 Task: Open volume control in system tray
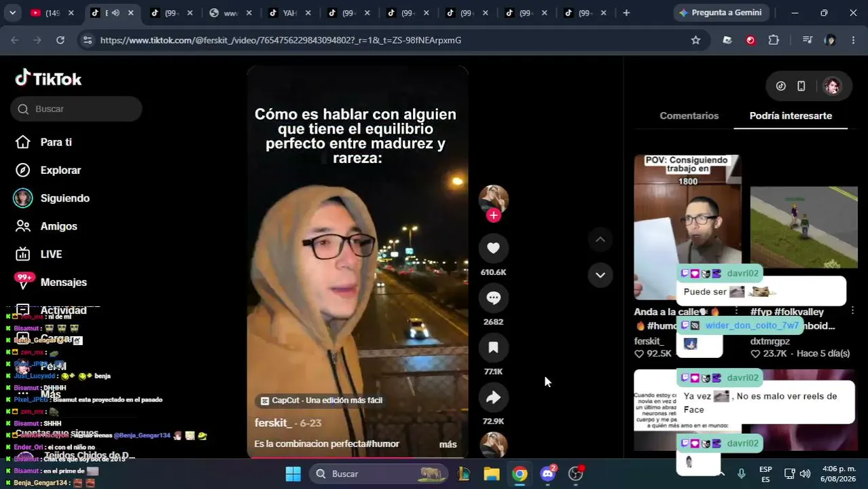(x=805, y=473)
